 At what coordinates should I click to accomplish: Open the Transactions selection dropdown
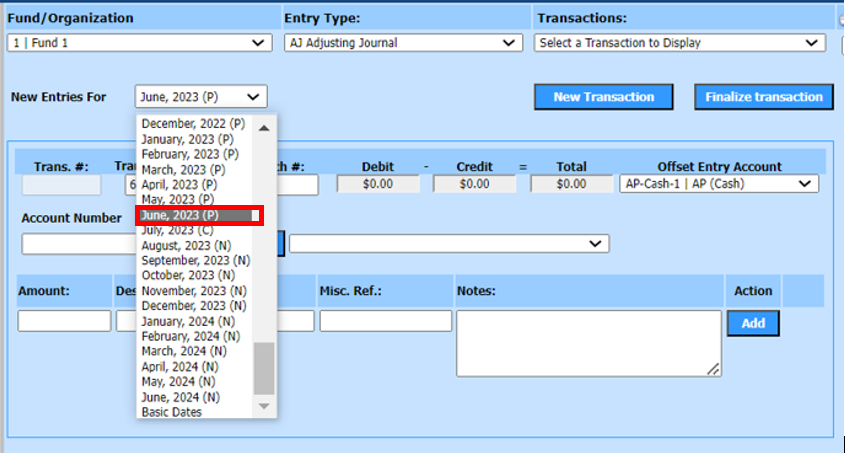[x=679, y=43]
